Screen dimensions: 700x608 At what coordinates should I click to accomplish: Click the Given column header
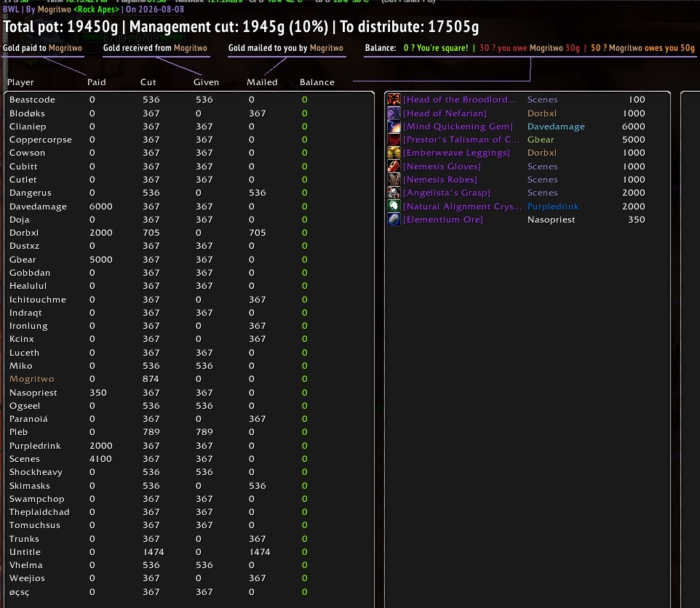coord(206,82)
